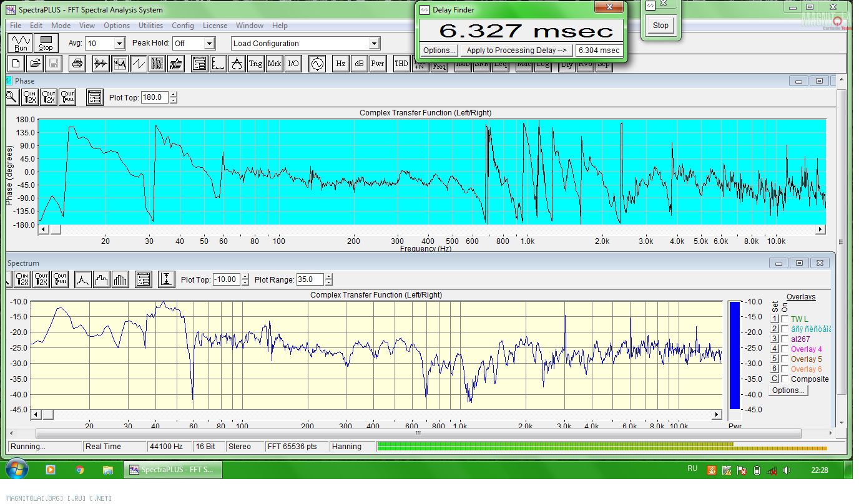Open the 3D surface view icon
This screenshot has width=864, height=504.
(176, 63)
